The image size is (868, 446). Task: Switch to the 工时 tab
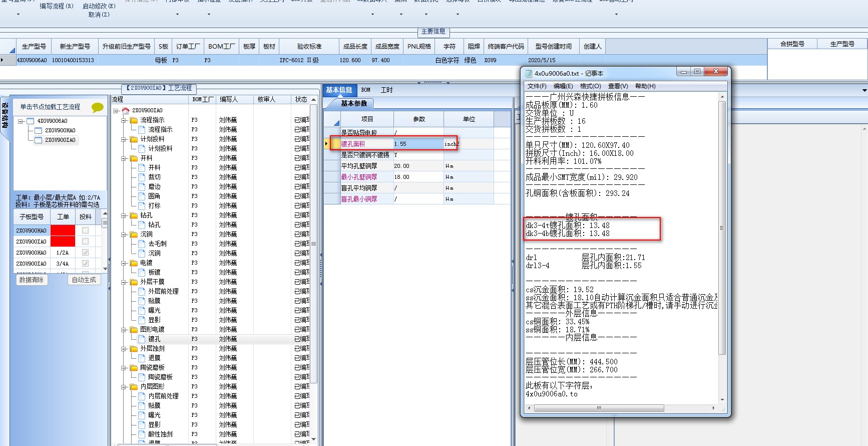pyautogui.click(x=386, y=90)
